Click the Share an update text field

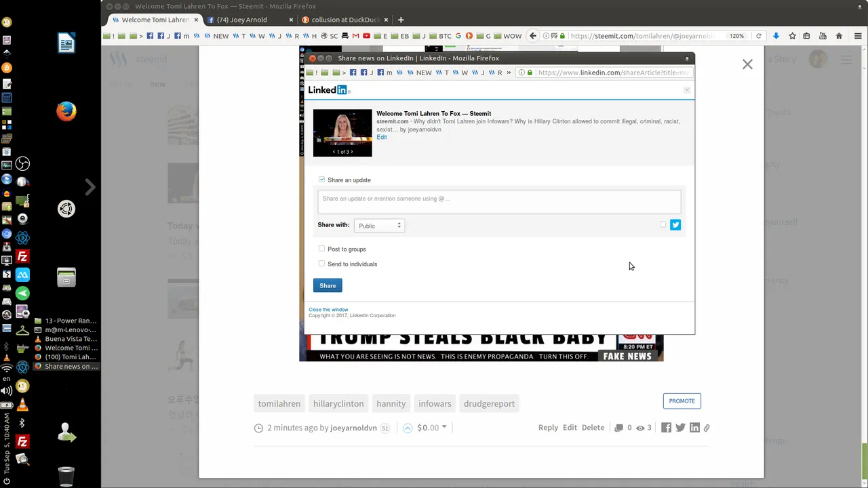pyautogui.click(x=499, y=202)
